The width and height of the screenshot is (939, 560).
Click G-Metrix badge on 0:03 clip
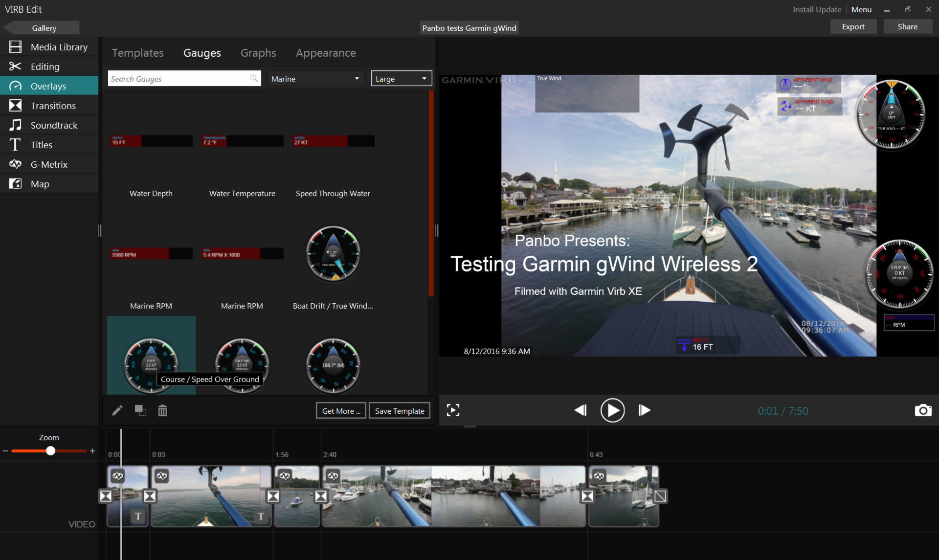(x=162, y=475)
